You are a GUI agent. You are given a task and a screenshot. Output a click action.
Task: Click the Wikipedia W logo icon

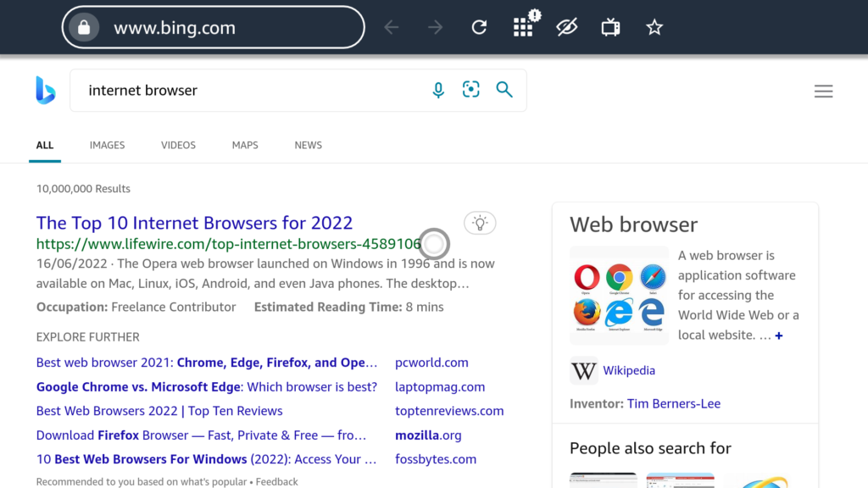[583, 371]
